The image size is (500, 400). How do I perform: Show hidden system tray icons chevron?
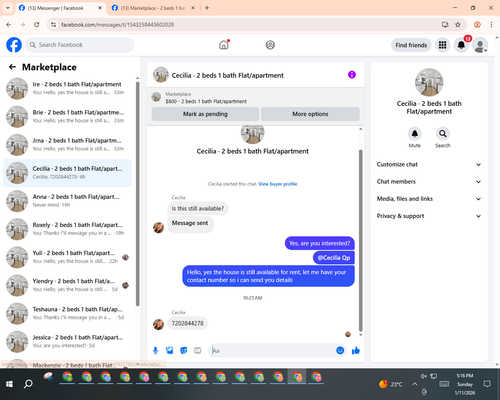tap(414, 384)
